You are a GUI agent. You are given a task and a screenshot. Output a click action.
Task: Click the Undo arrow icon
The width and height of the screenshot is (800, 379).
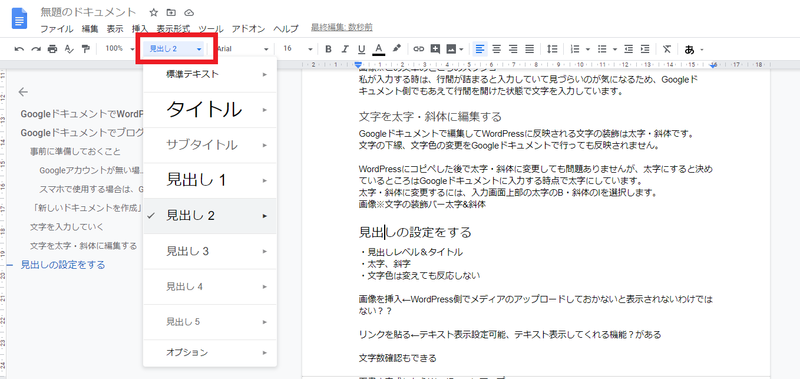pyautogui.click(x=19, y=49)
